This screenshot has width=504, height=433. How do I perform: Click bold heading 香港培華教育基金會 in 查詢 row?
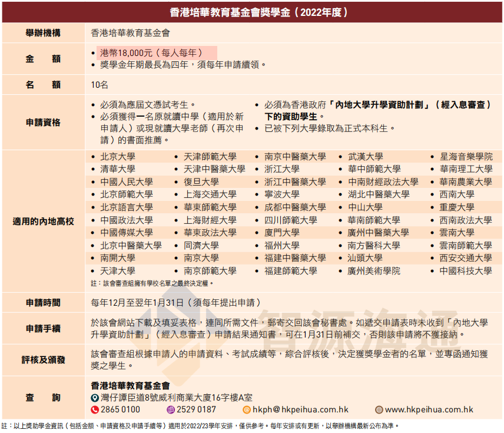pos(130,386)
